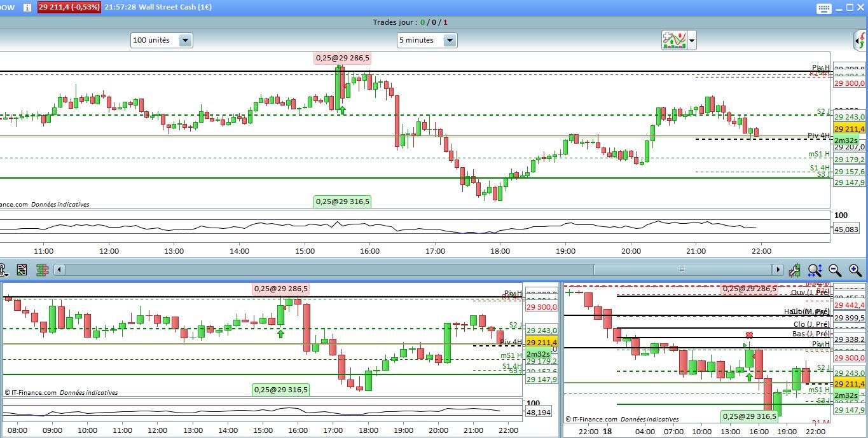
Task: Open the add indicator chart icon
Action: [x=673, y=40]
